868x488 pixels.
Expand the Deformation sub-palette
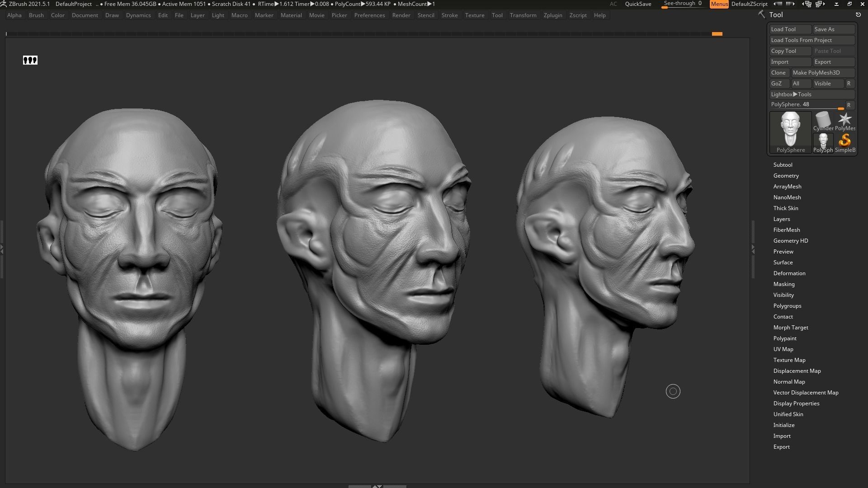point(789,273)
